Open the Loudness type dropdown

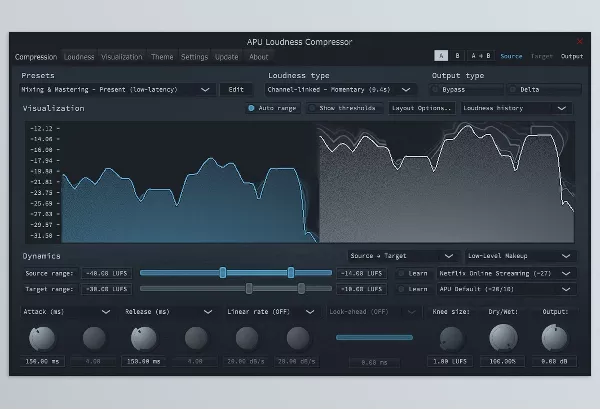point(341,90)
